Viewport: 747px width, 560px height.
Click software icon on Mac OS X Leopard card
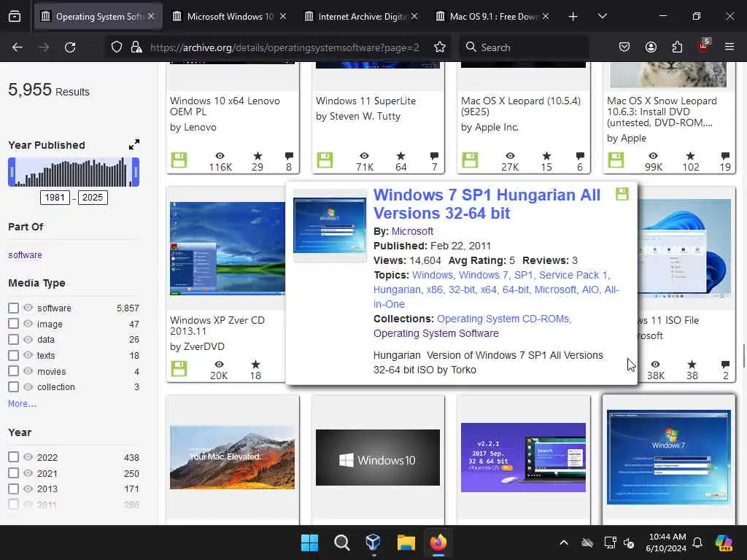[x=470, y=160]
